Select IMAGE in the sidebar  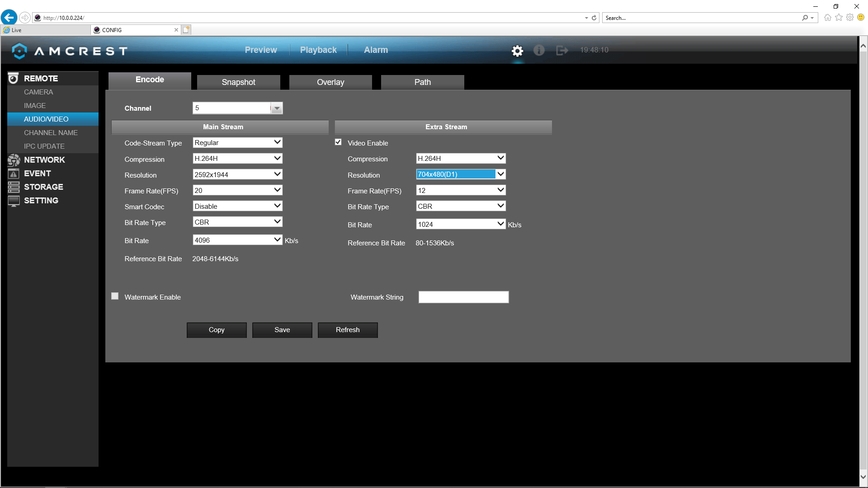[52, 106]
